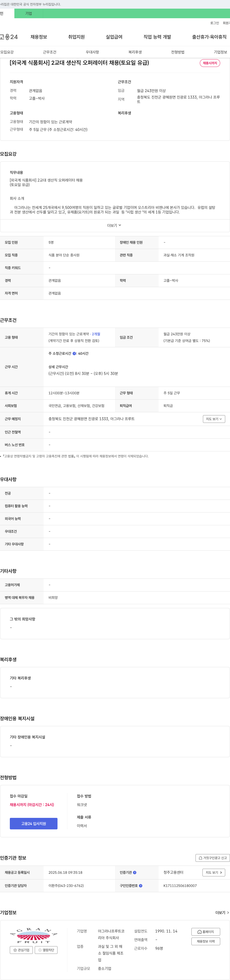Click the 로그인 link

(214, 23)
